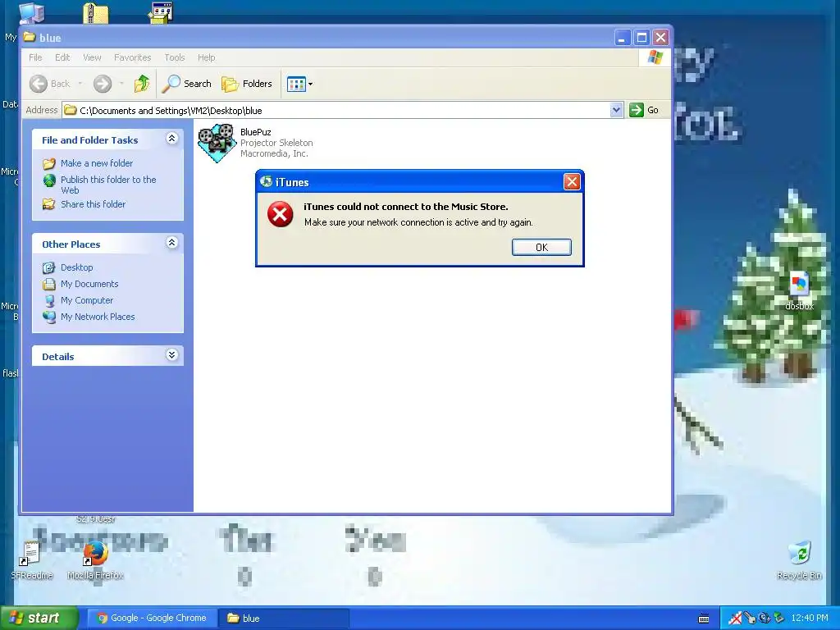Image resolution: width=840 pixels, height=630 pixels.
Task: Open the Views dropdown button
Action: point(299,84)
